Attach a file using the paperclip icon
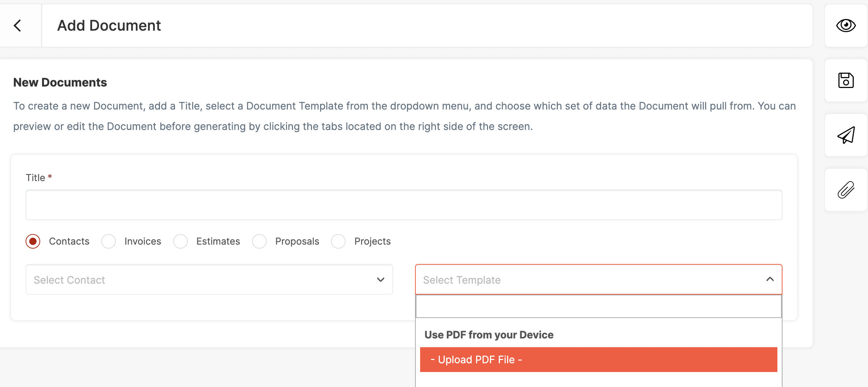 tap(846, 190)
